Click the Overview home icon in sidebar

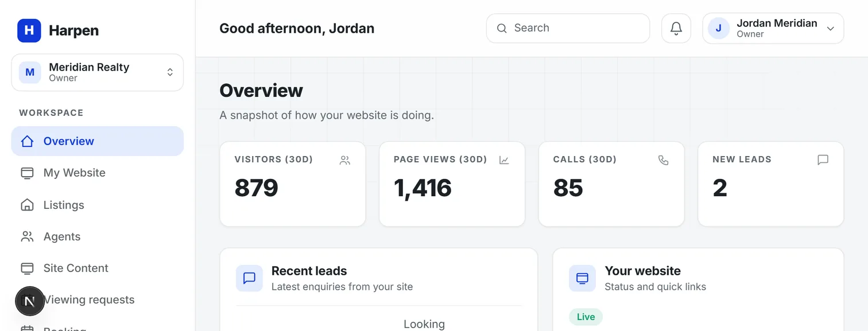(27, 141)
